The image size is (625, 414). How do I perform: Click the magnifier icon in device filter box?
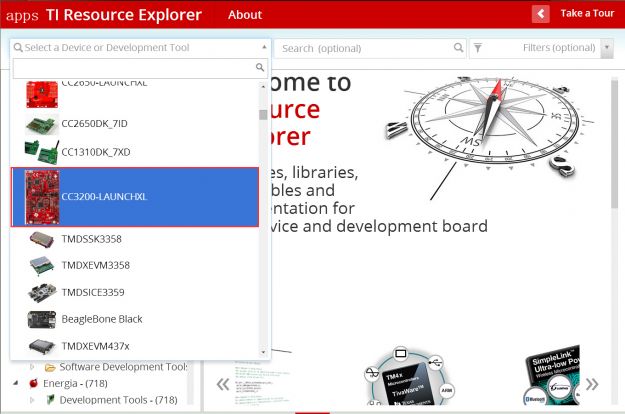(x=260, y=67)
